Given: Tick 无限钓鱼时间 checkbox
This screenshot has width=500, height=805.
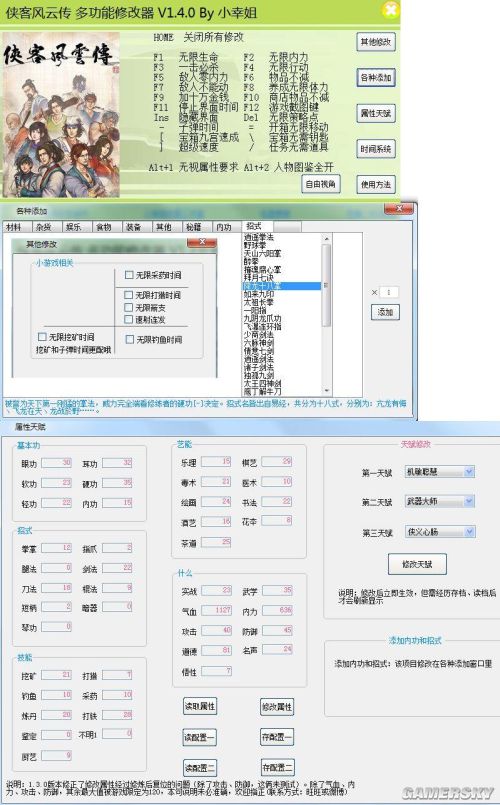Looking at the screenshot, I should pos(130,339).
